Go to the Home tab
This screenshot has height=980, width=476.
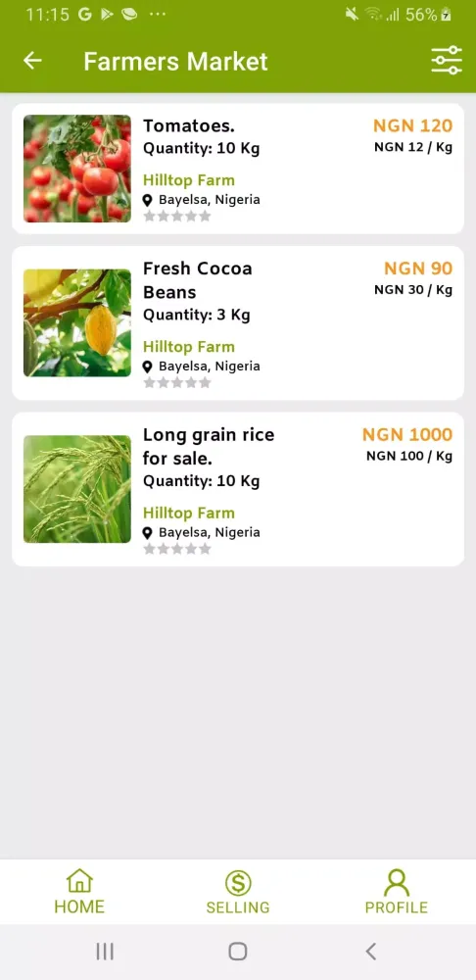click(79, 892)
